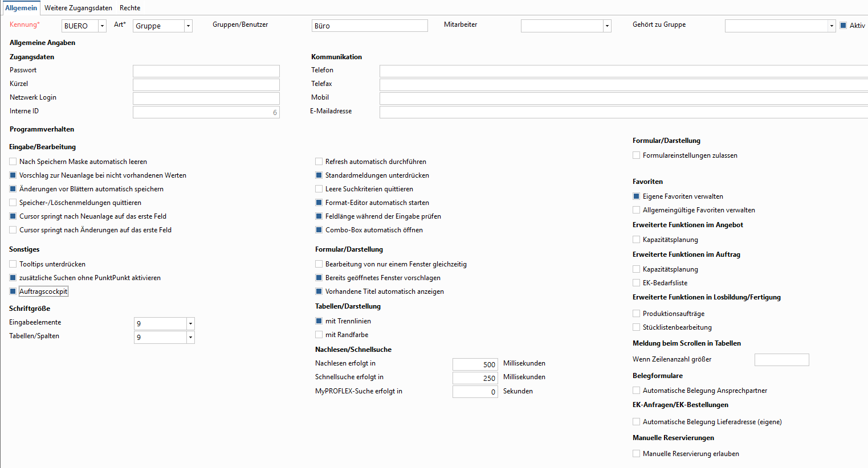The height and width of the screenshot is (468, 868).
Task: Click the E-Mailadresse input field
Action: coord(623,112)
